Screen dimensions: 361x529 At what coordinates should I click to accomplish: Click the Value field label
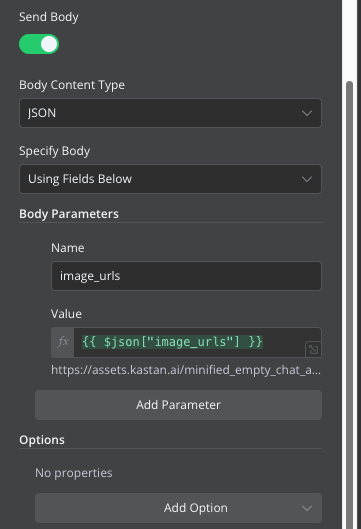point(66,314)
